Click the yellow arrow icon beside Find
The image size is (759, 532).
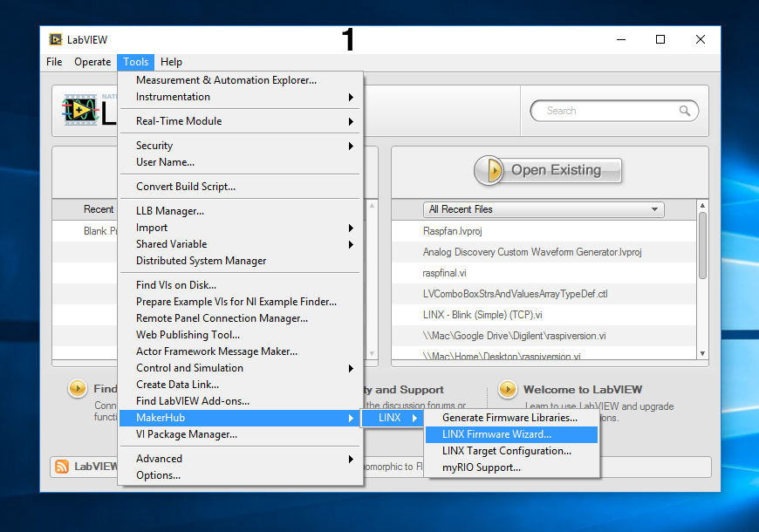pyautogui.click(x=77, y=389)
